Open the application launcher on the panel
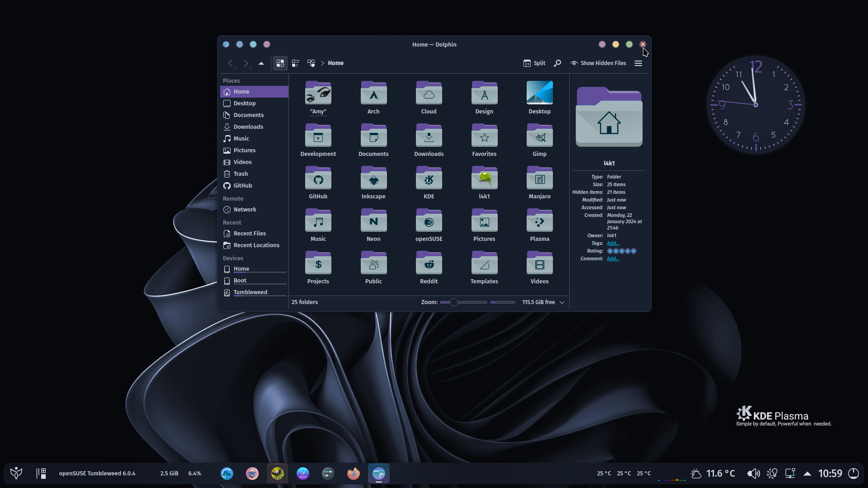868x488 pixels. 16,473
